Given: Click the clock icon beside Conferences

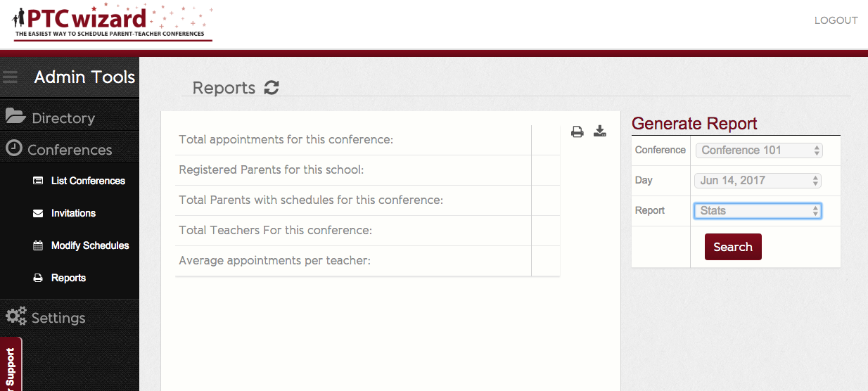Looking at the screenshot, I should click(14, 148).
